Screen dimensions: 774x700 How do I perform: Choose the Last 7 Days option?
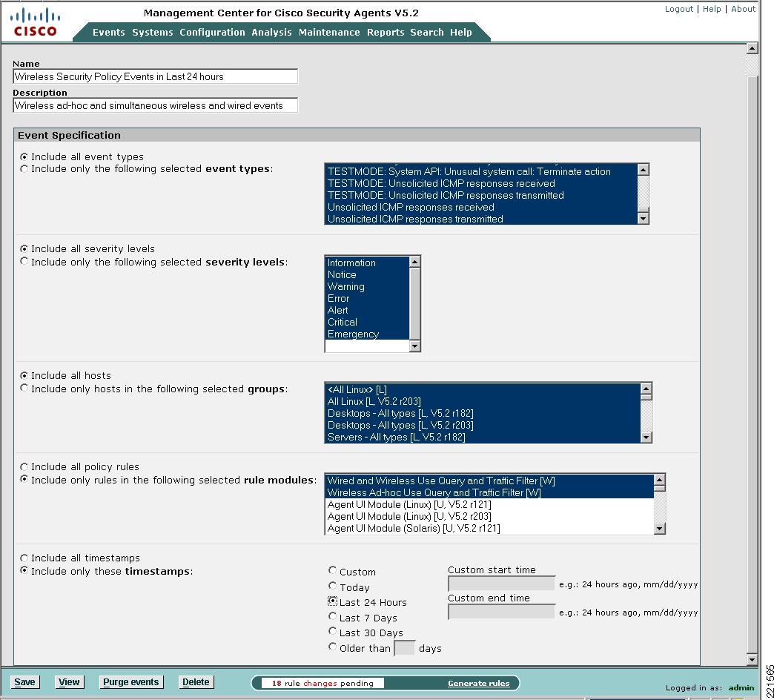click(333, 616)
